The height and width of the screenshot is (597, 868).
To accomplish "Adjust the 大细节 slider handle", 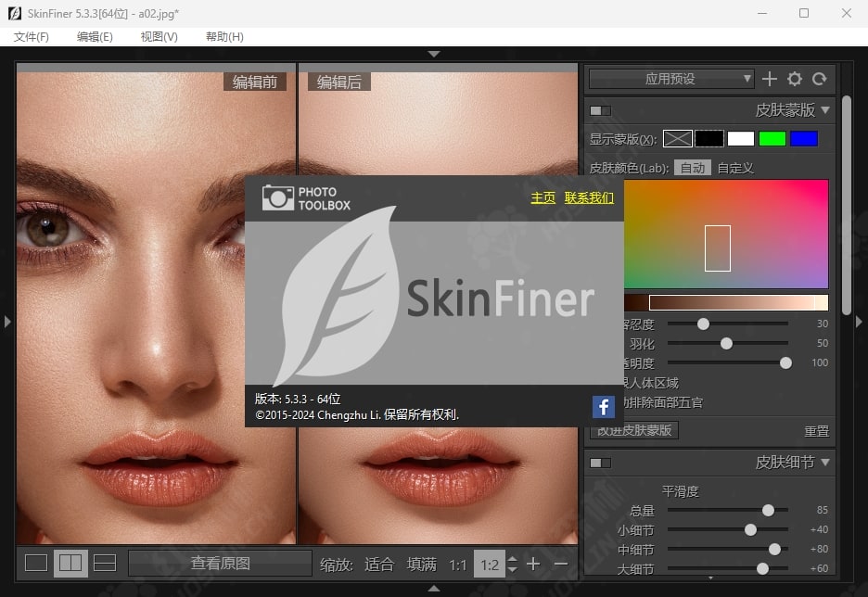I will point(762,569).
